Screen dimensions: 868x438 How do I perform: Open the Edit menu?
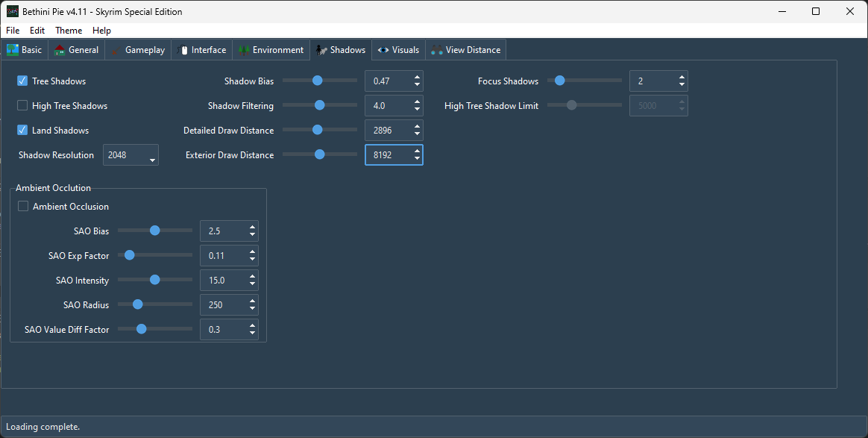coord(37,31)
